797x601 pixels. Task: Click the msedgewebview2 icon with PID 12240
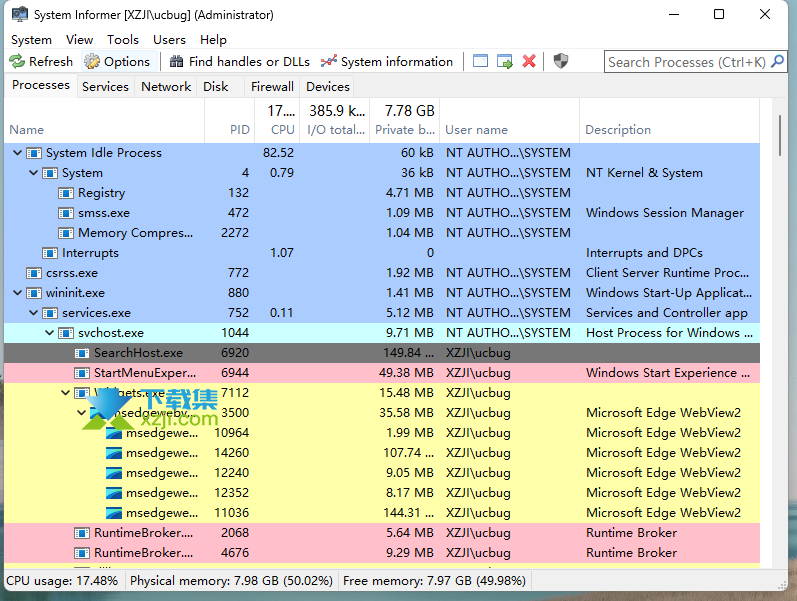tap(114, 473)
